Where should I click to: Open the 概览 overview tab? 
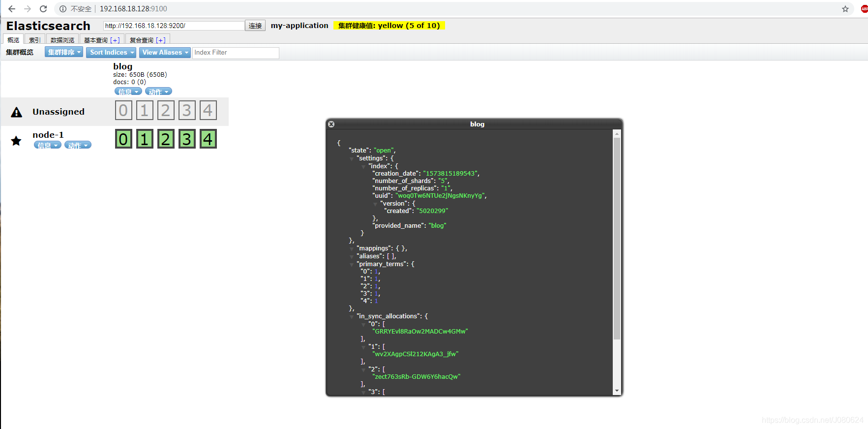pos(13,40)
